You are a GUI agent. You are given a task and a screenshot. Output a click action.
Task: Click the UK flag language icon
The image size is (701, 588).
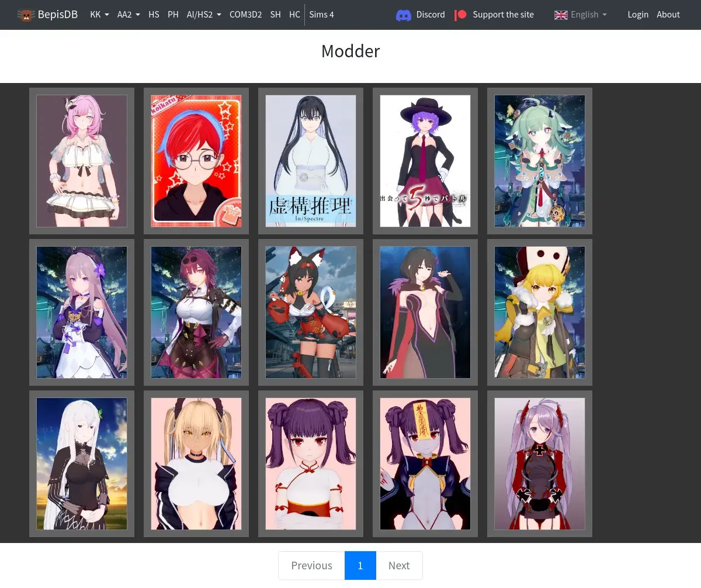coord(561,15)
